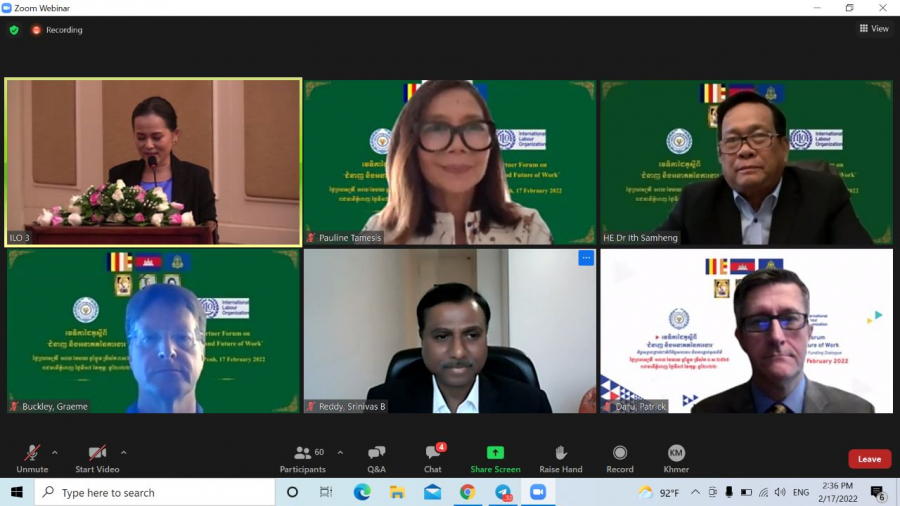Image resolution: width=900 pixels, height=506 pixels.
Task: Unmute the microphone
Action: click(32, 458)
